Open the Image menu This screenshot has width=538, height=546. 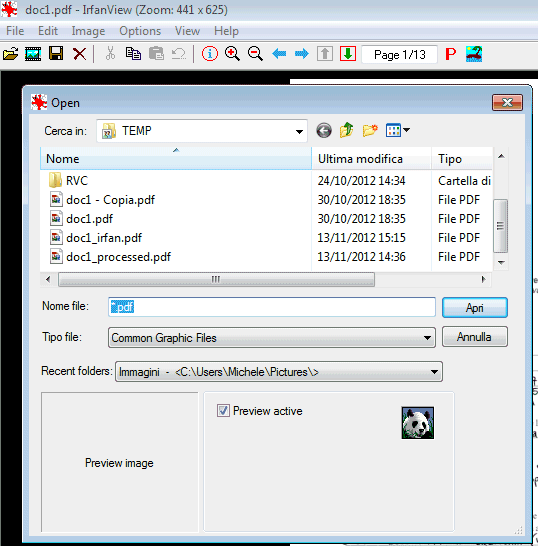(88, 31)
